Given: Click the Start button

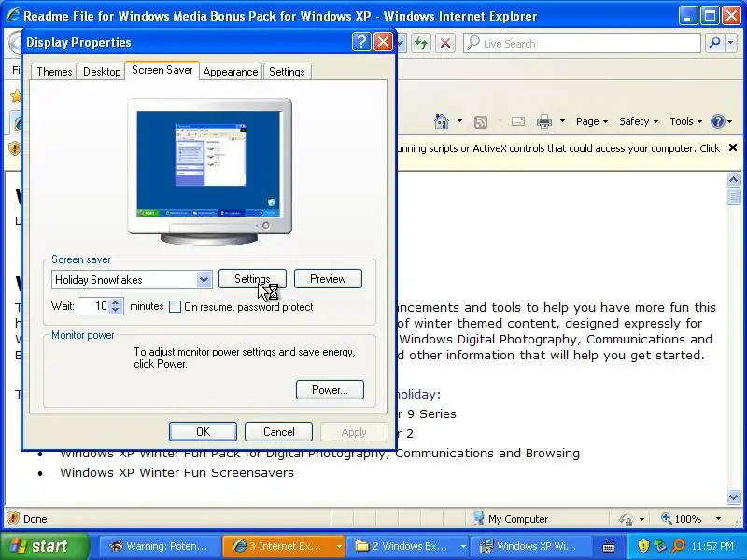Looking at the screenshot, I should click(44, 546).
